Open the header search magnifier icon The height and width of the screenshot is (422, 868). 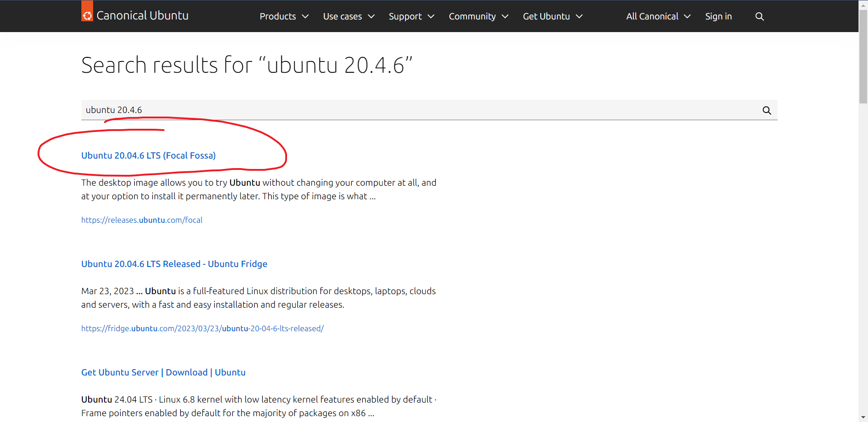pyautogui.click(x=759, y=17)
